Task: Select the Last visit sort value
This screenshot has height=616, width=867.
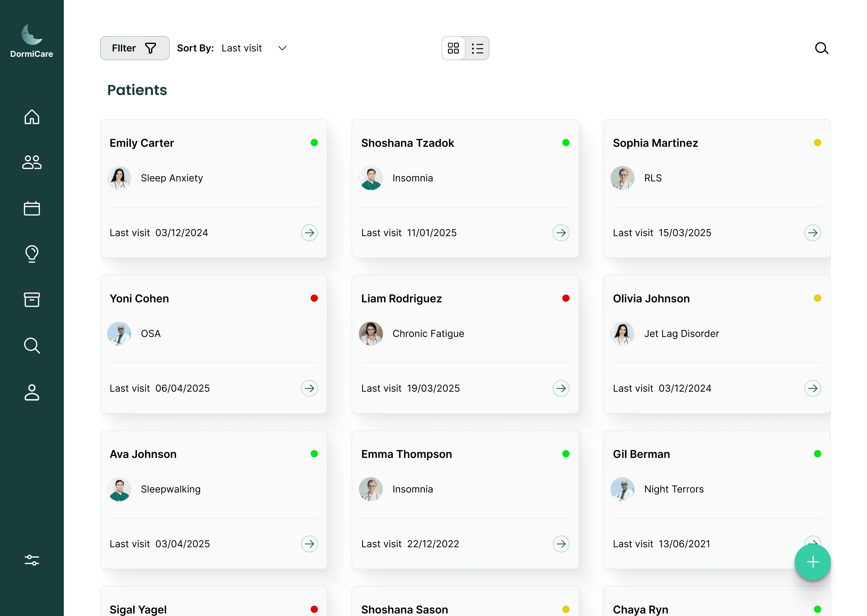Action: tap(242, 48)
